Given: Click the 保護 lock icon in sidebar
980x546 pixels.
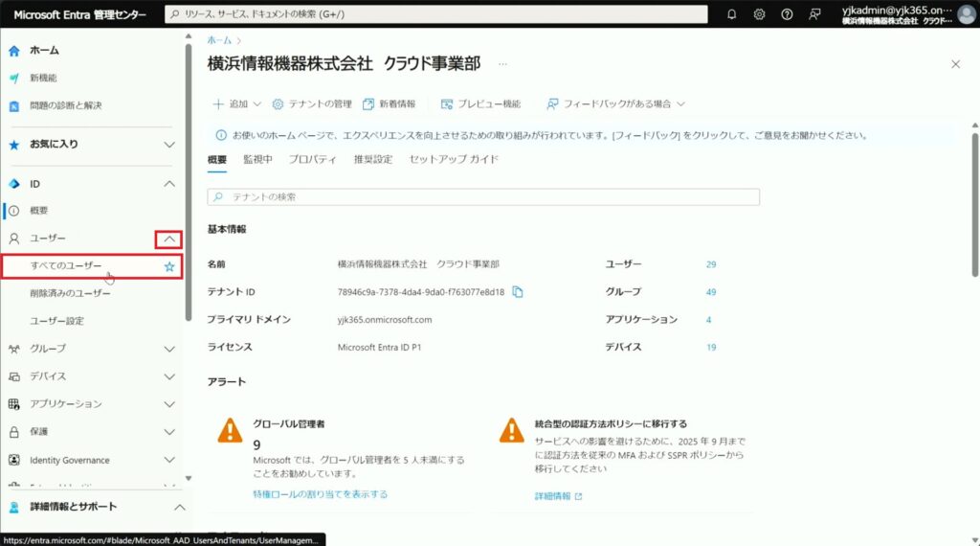Looking at the screenshot, I should [13, 432].
